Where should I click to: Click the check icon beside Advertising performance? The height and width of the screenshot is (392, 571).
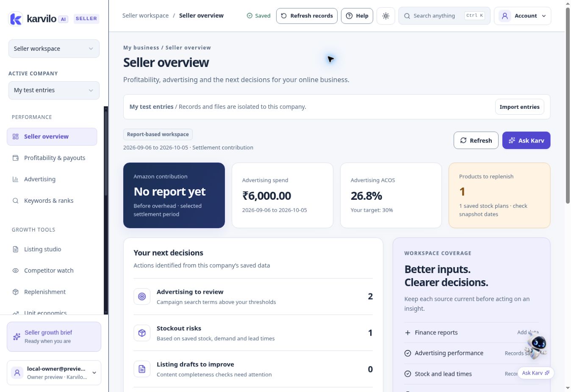pyautogui.click(x=407, y=353)
